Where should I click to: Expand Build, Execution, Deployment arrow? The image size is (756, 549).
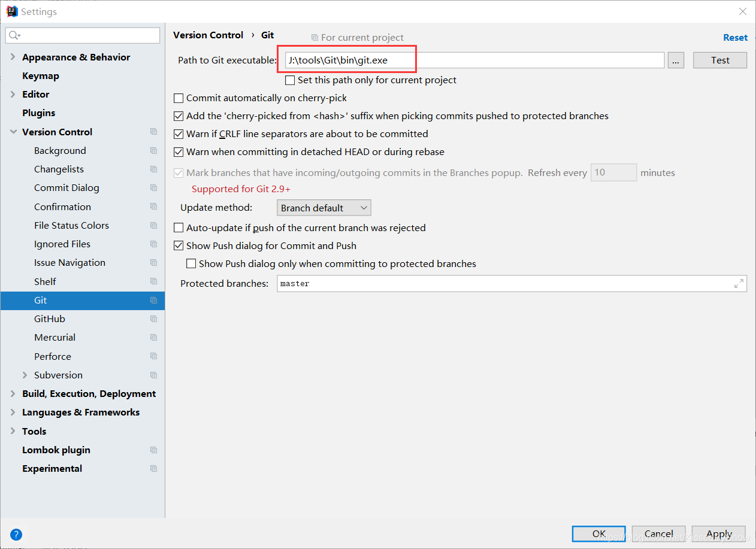click(13, 393)
